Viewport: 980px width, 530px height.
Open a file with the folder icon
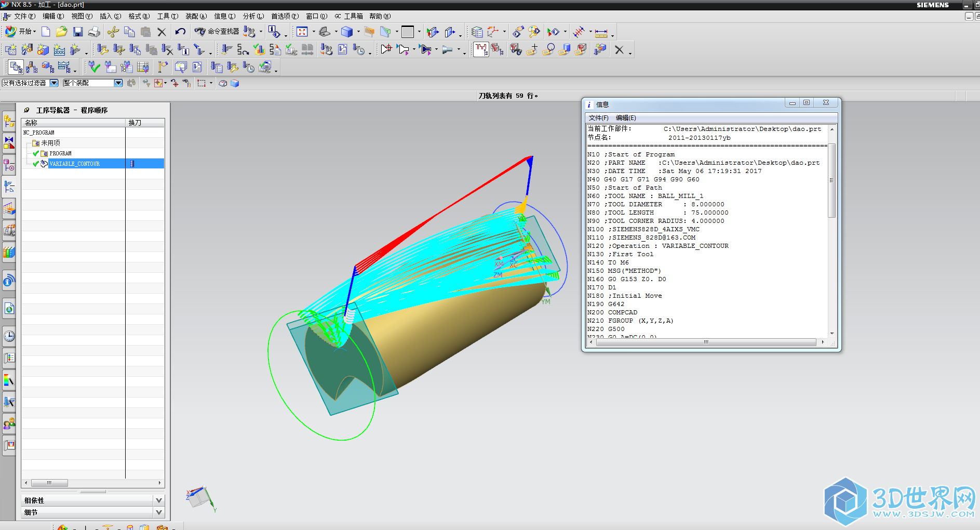tap(61, 32)
